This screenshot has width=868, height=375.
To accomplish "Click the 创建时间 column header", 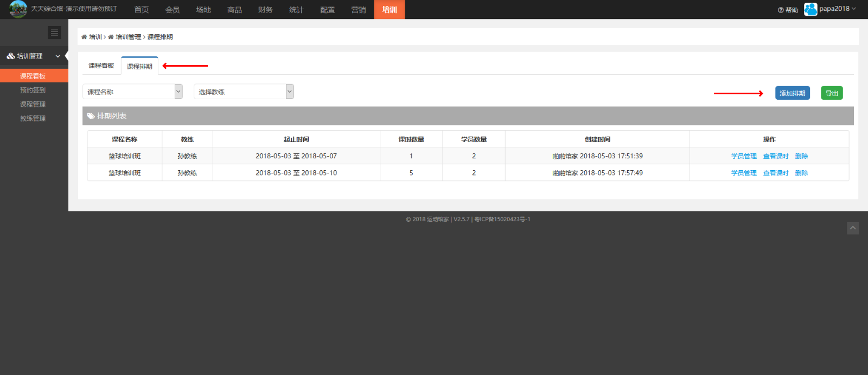I will 597,139.
